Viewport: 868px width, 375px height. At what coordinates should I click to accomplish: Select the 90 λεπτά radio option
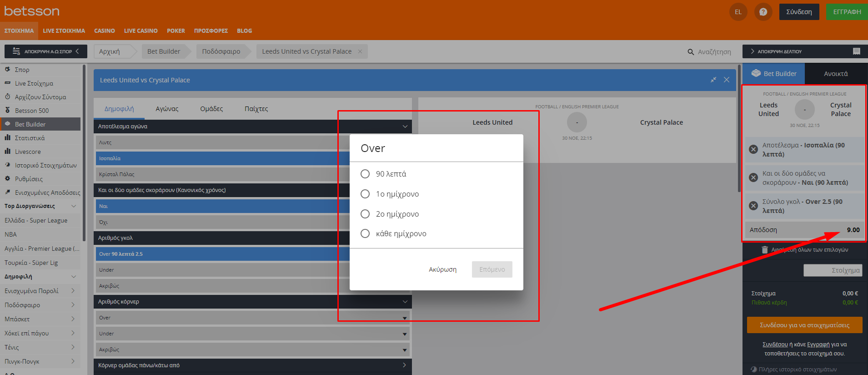point(365,174)
